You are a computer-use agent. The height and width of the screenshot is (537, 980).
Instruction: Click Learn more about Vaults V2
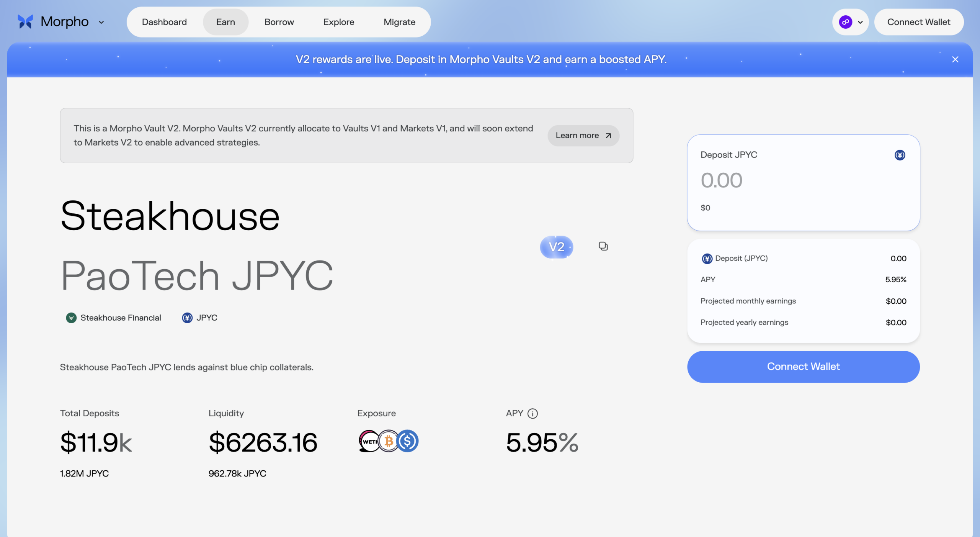click(583, 135)
